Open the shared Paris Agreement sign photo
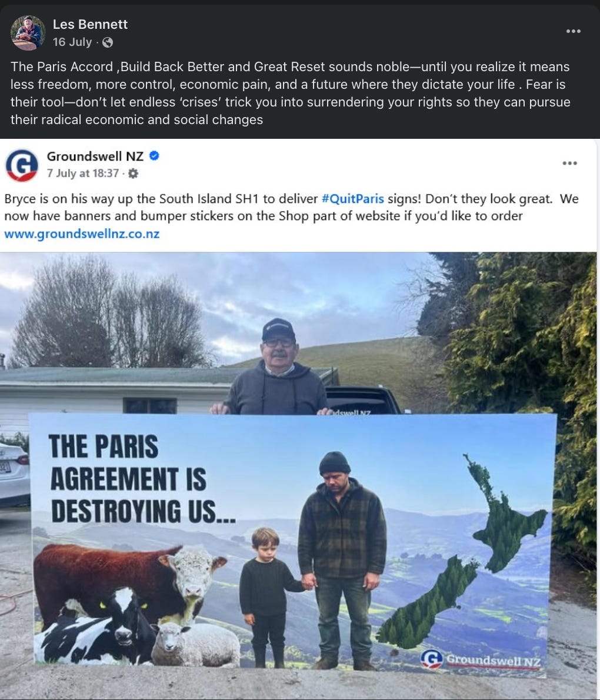600x700 pixels. pyautogui.click(x=298, y=476)
